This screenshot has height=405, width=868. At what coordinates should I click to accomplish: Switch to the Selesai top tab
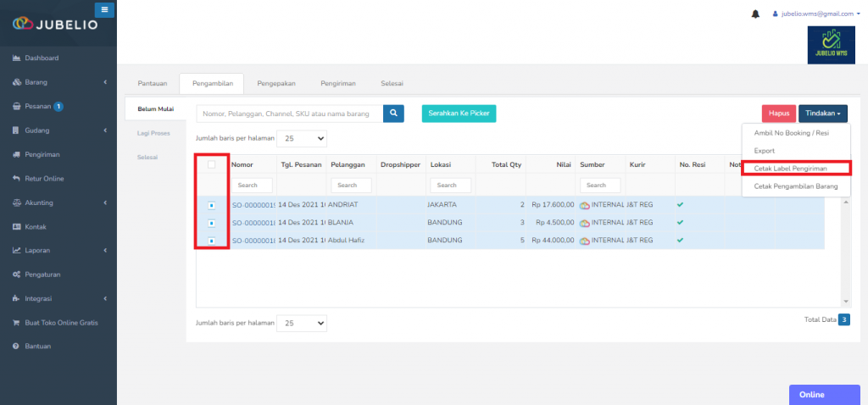click(392, 84)
